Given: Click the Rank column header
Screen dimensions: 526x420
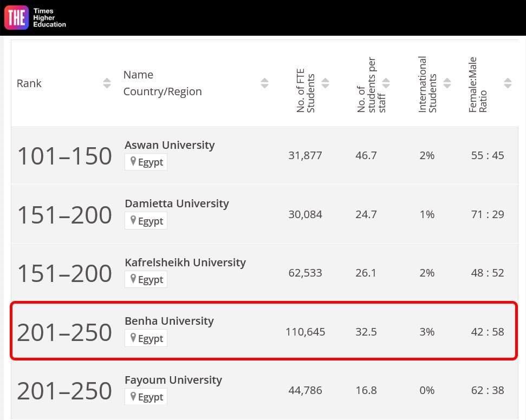Looking at the screenshot, I should pyautogui.click(x=29, y=83).
